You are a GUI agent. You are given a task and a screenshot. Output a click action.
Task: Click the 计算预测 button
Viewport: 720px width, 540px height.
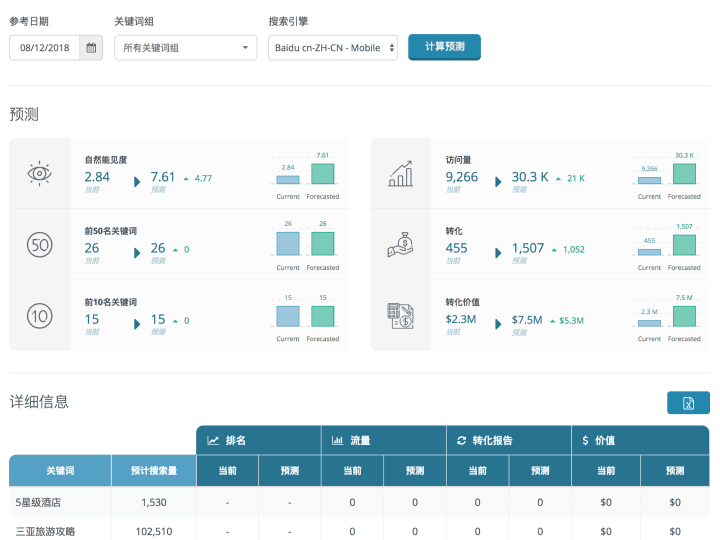[444, 47]
